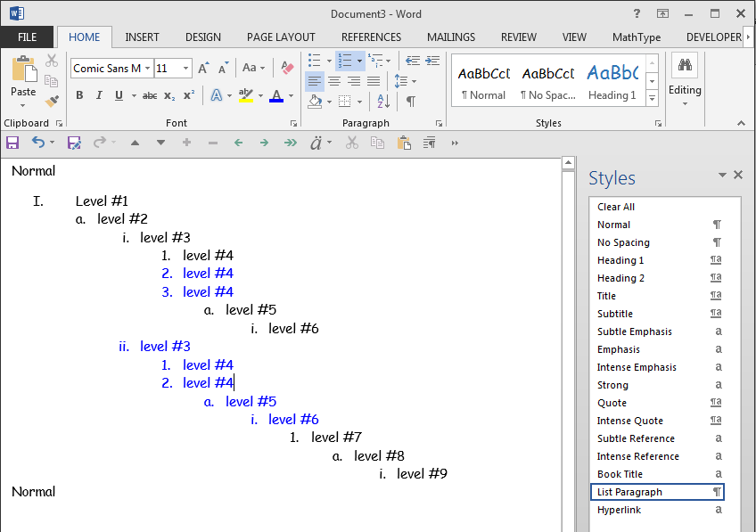Open the Font Size dropdown arrow
Viewport: 756px width, 532px height.
185,67
